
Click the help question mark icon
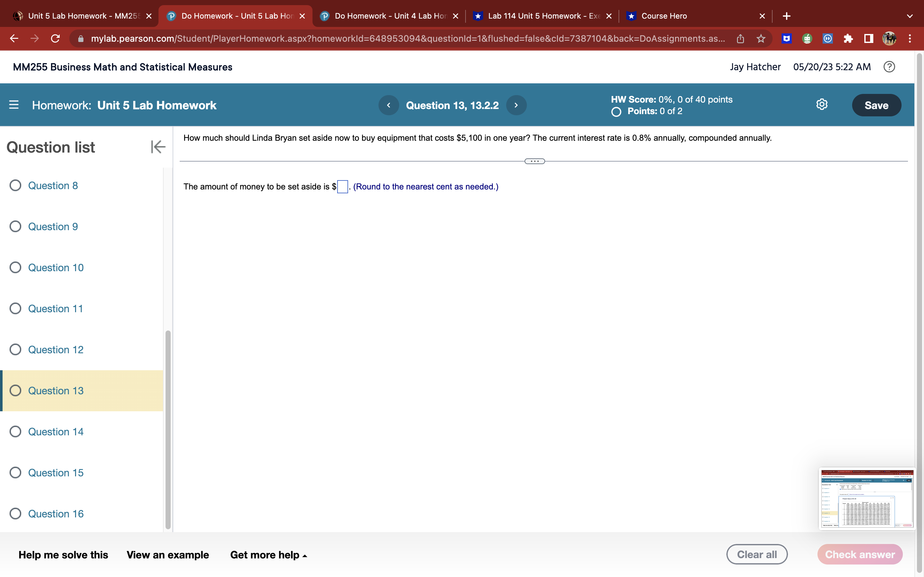pos(889,67)
